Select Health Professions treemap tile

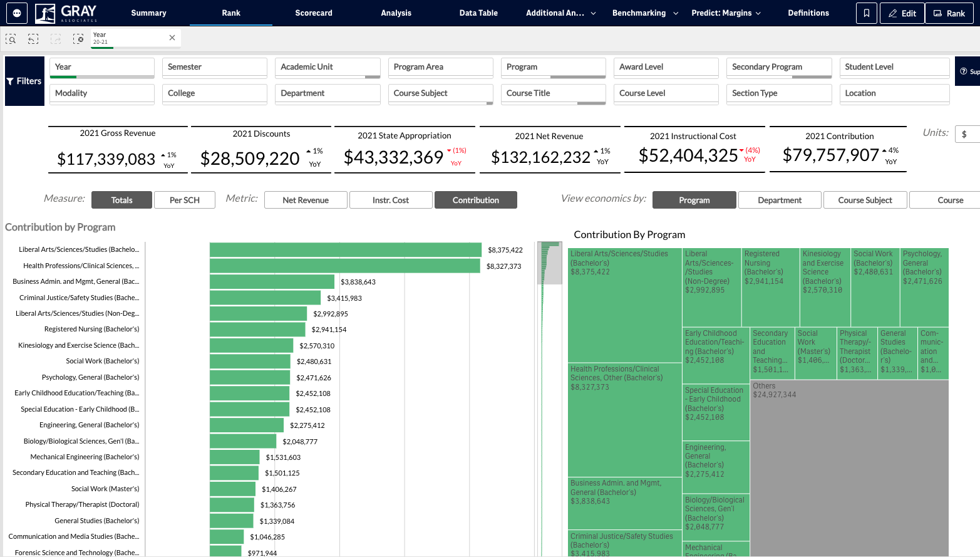tap(624, 420)
